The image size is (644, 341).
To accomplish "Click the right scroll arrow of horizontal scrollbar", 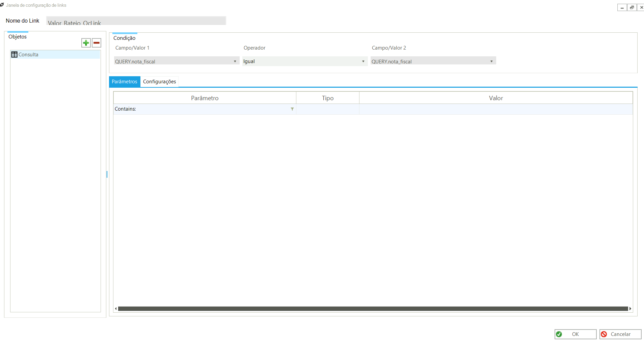I will pos(630,309).
